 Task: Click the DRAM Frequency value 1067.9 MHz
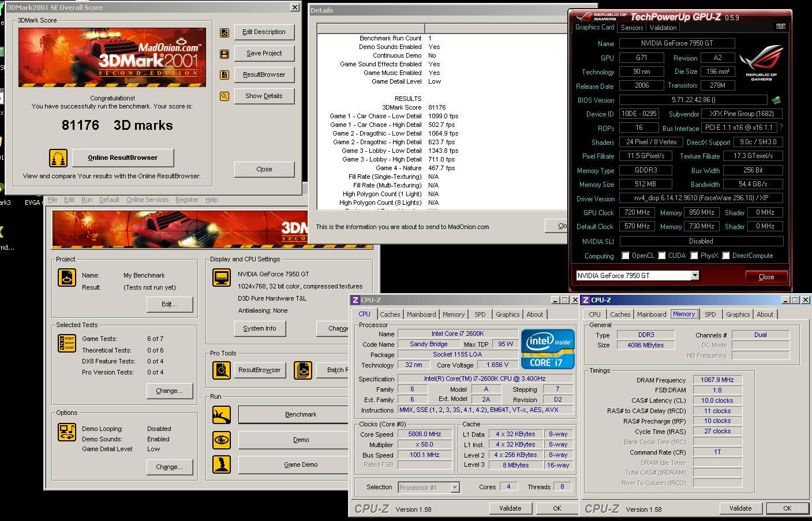[717, 380]
